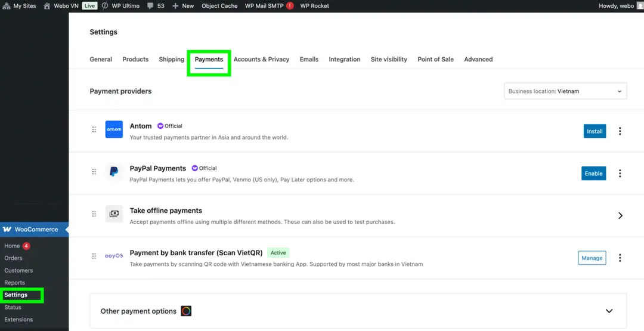Viewport: 644px width, 331px height.
Task: Open the Advanced tab
Action: point(478,59)
